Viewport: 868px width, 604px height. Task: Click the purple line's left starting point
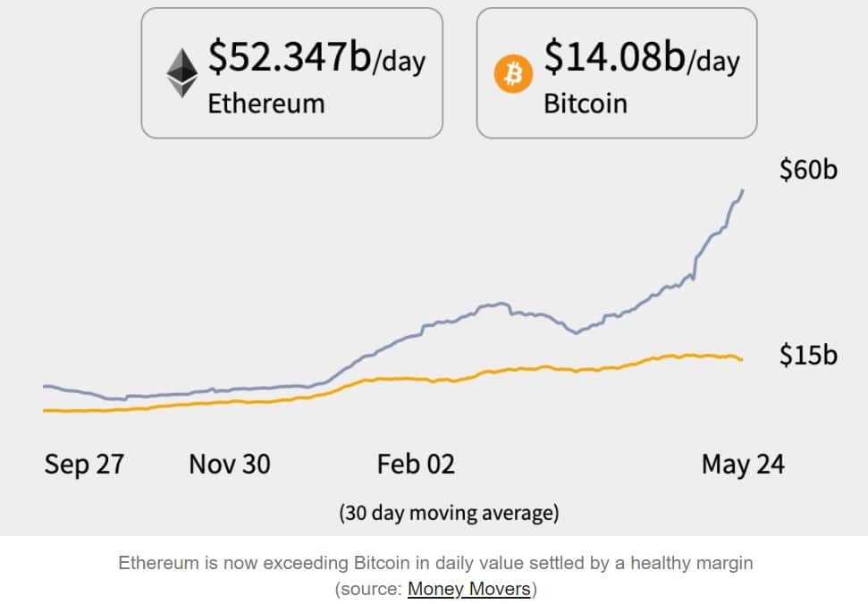[45, 386]
